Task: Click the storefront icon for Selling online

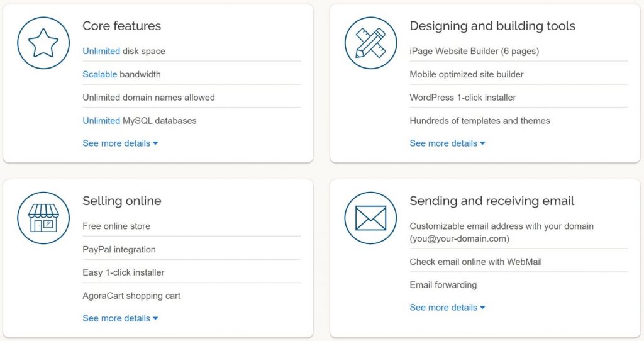Action: pos(43,218)
